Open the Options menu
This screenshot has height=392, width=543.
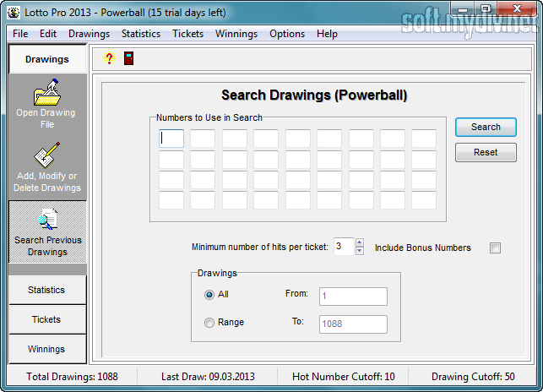287,34
